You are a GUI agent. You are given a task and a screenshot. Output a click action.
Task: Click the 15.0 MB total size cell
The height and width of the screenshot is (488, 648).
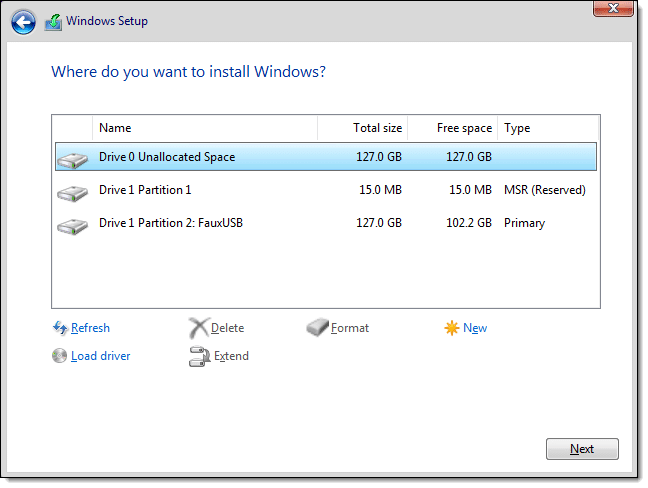click(380, 190)
